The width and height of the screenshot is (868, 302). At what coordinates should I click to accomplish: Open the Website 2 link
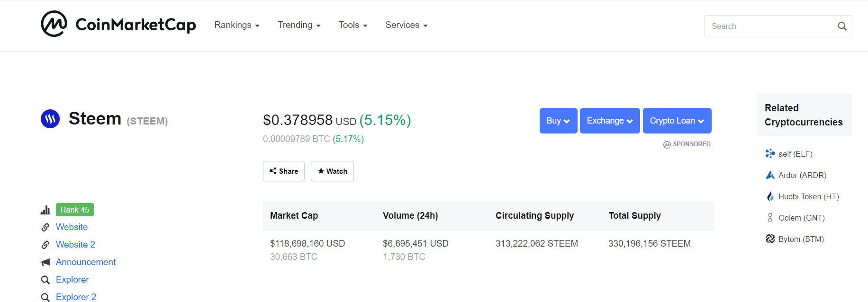click(75, 245)
